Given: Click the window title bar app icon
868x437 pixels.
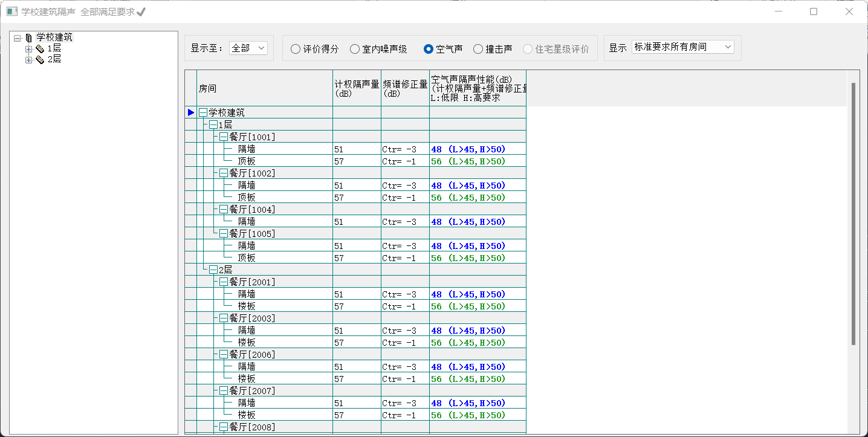Looking at the screenshot, I should (x=11, y=11).
